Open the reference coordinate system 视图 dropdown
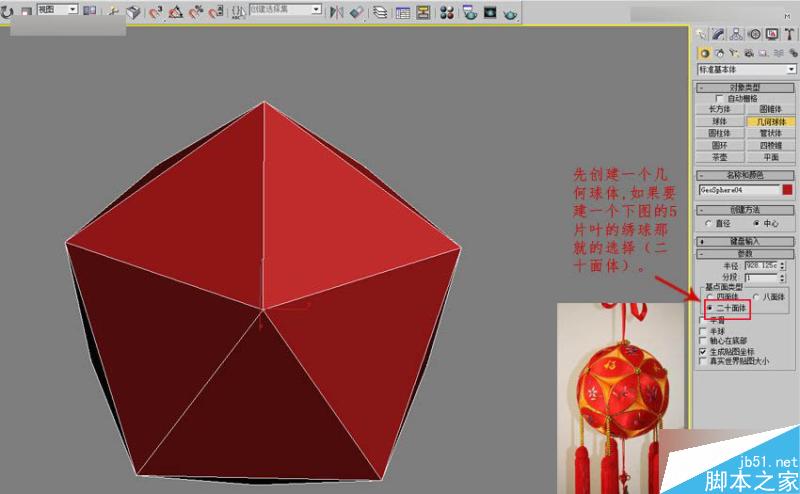 click(57, 9)
